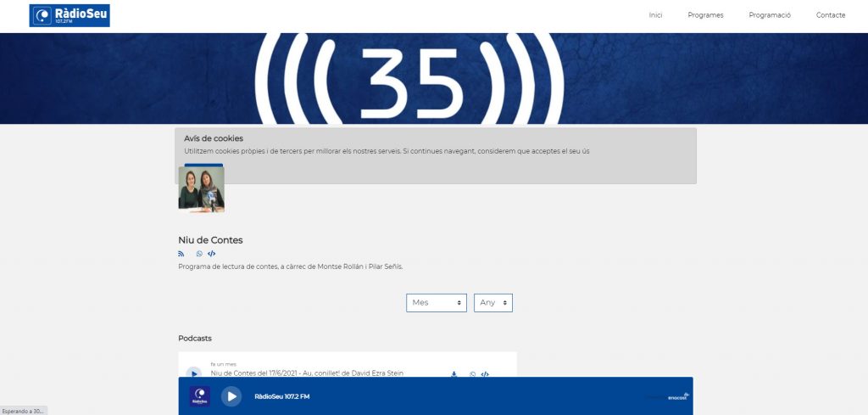
Task: Share Niu de Contes via WhatsApp icon
Action: coord(200,254)
